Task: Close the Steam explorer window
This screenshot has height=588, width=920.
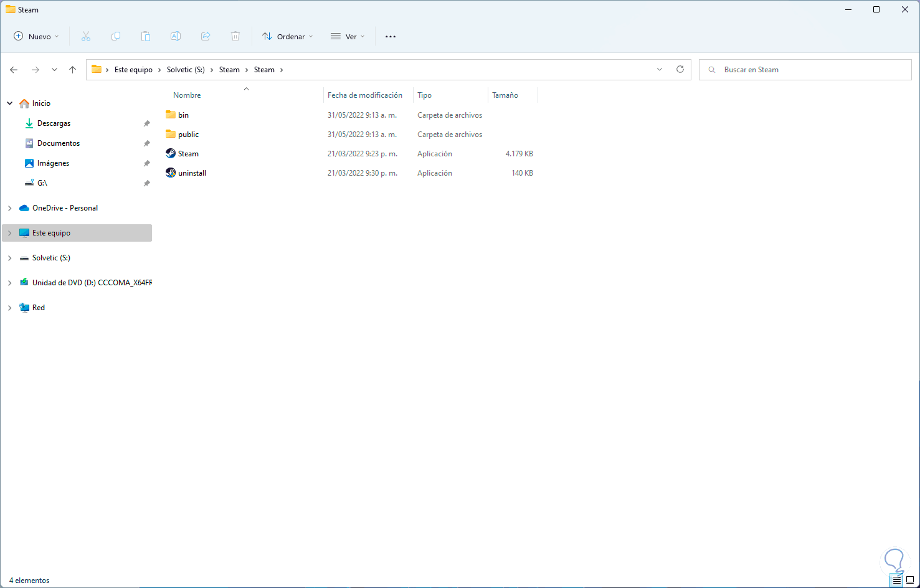Action: click(905, 9)
